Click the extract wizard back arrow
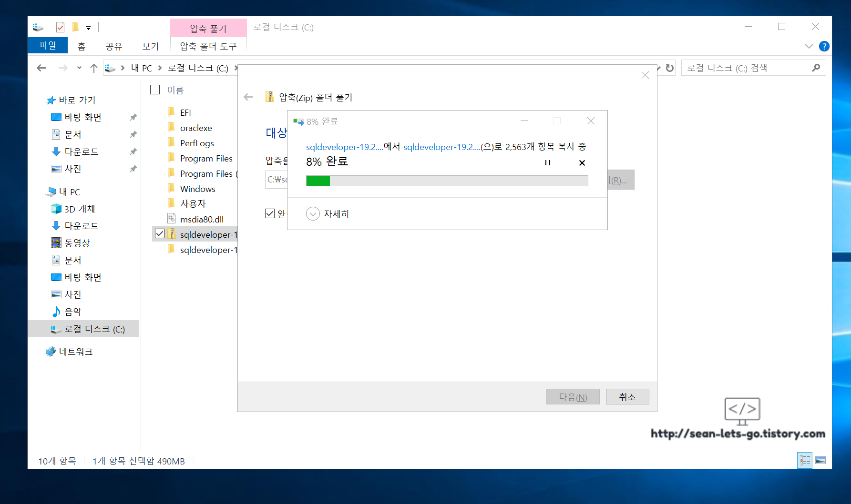851x504 pixels. [248, 97]
